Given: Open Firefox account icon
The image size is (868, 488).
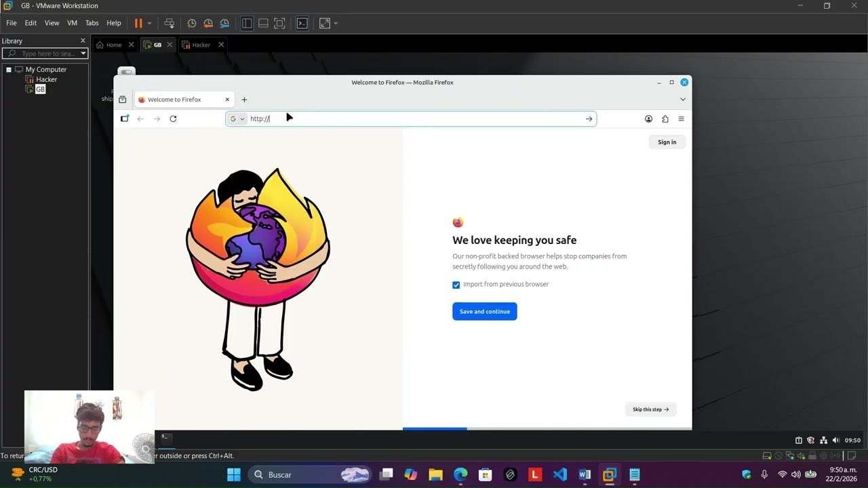Looking at the screenshot, I should coord(648,119).
